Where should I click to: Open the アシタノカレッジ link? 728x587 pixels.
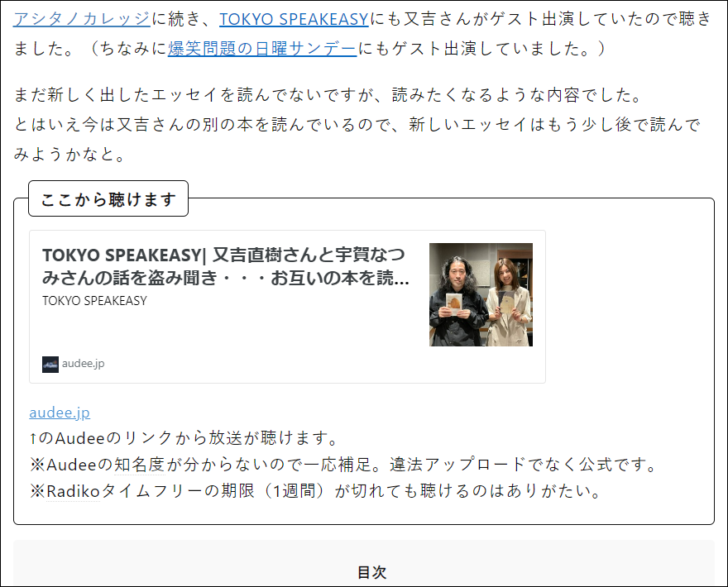pos(82,19)
